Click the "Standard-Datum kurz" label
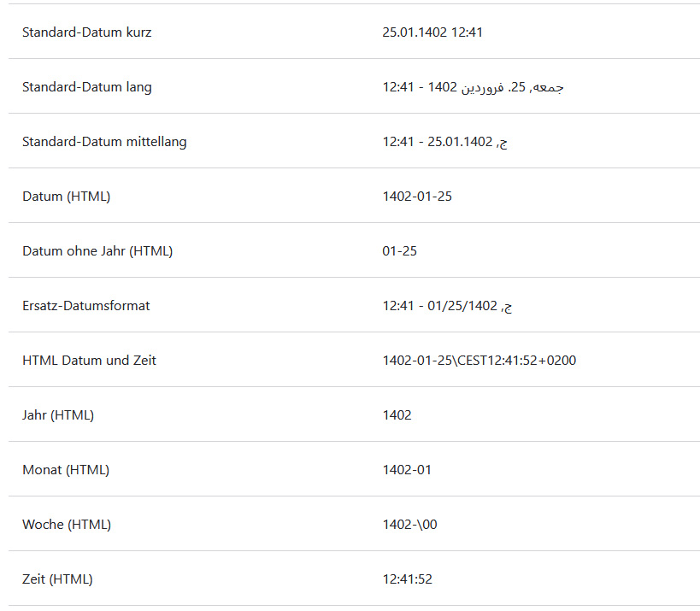 tap(86, 32)
